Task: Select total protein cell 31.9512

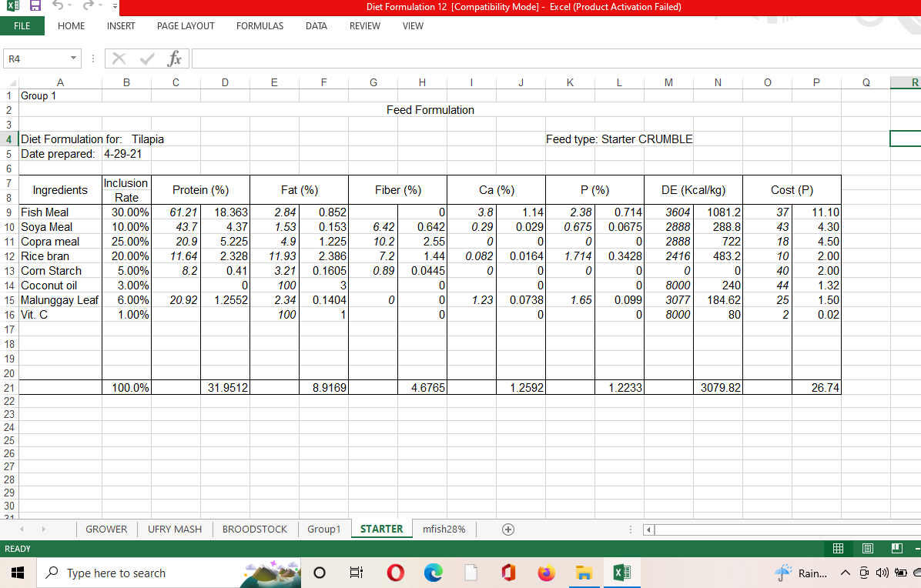Action: pyautogui.click(x=225, y=388)
